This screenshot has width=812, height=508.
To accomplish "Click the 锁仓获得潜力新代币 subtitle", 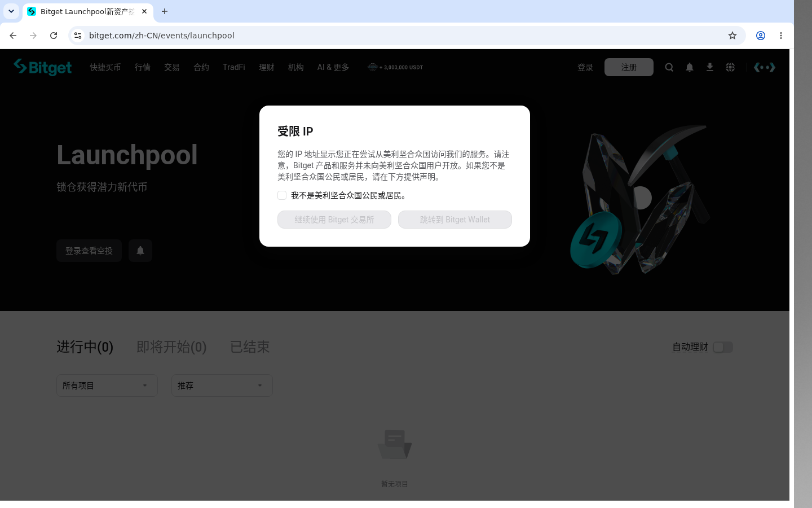I will pos(102,187).
